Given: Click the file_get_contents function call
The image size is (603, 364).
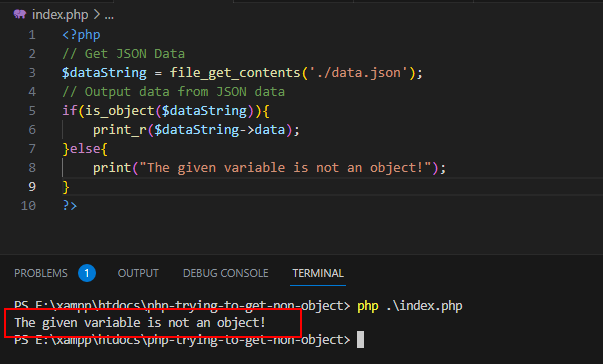Looking at the screenshot, I should point(235,73).
